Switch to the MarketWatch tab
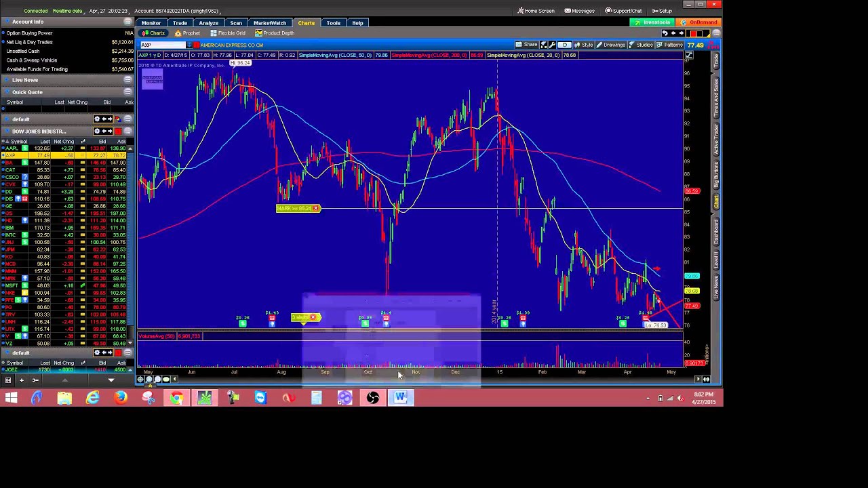This screenshot has width=868, height=488. (270, 23)
